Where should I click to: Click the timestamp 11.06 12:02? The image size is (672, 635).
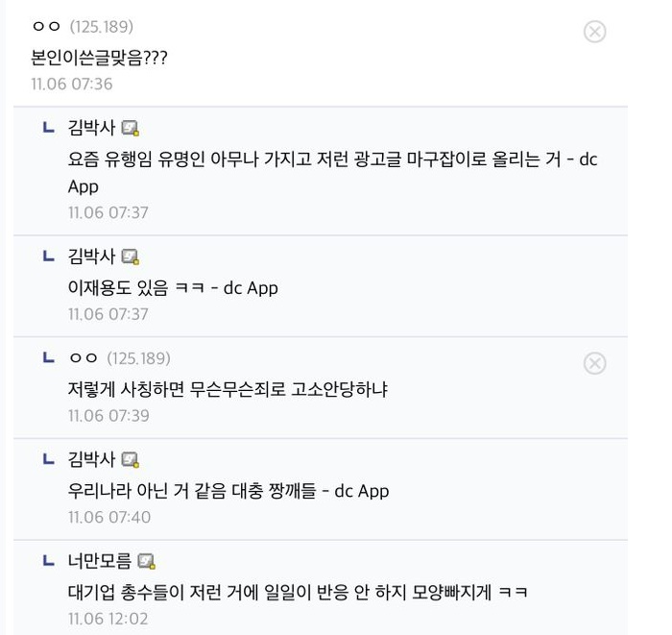pyautogui.click(x=108, y=619)
